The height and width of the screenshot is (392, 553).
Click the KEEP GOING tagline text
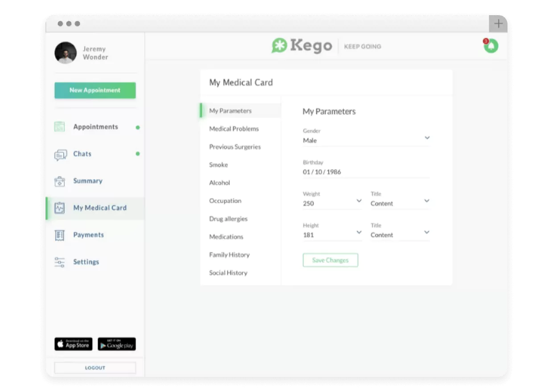[x=363, y=46]
